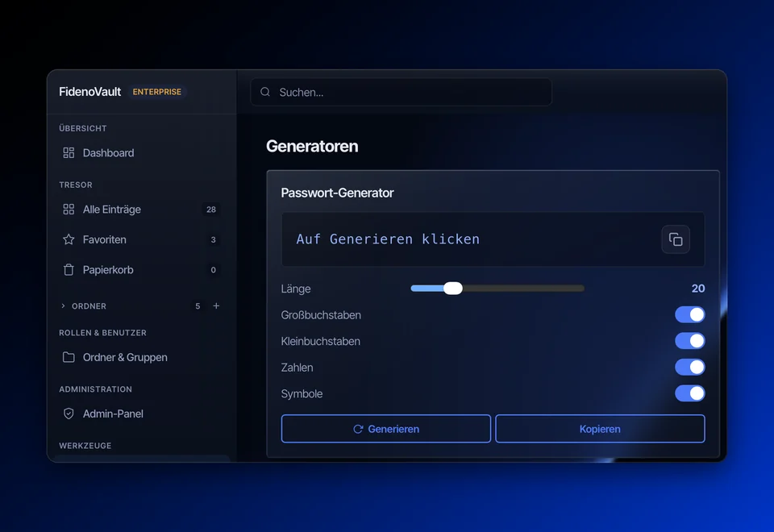Click the Alle Einträge count 28
Image resolution: width=774 pixels, height=532 pixels.
[211, 210]
